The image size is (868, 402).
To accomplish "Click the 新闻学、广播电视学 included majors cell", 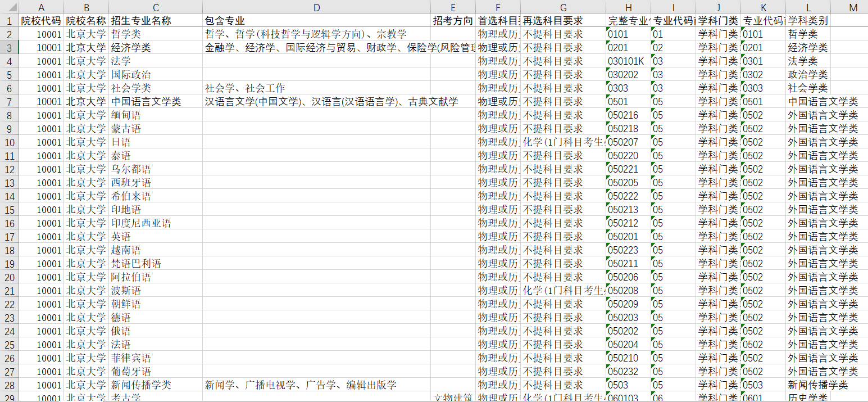I will click(317, 385).
